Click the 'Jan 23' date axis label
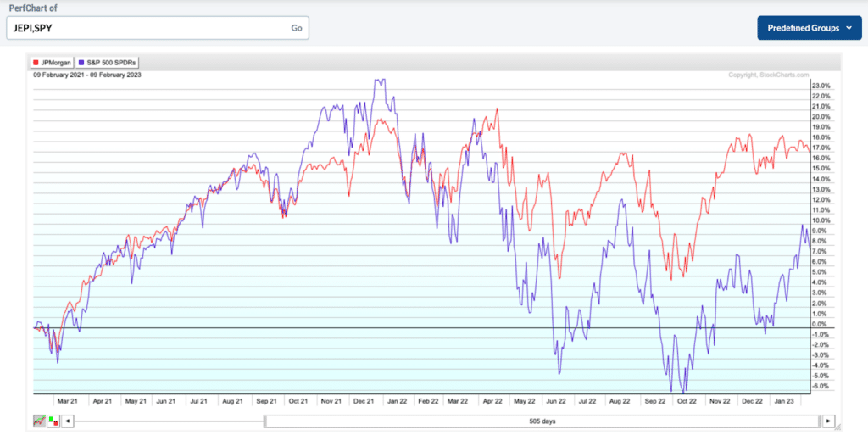This screenshot has width=868, height=435. (784, 401)
